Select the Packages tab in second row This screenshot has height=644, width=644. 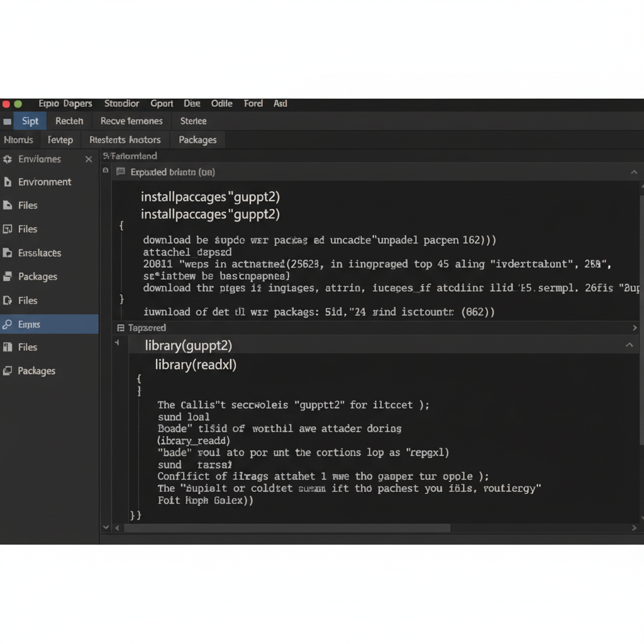[197, 140]
